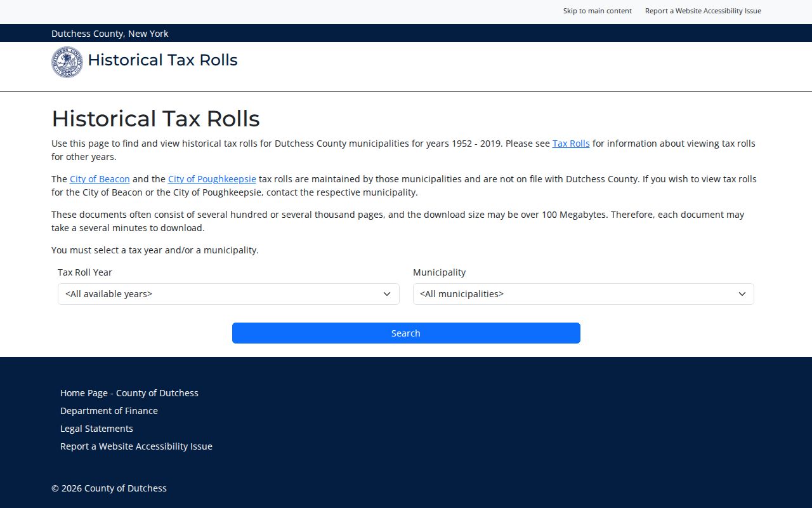Image resolution: width=812 pixels, height=508 pixels.
Task: Click the blue Search button
Action: pos(406,333)
